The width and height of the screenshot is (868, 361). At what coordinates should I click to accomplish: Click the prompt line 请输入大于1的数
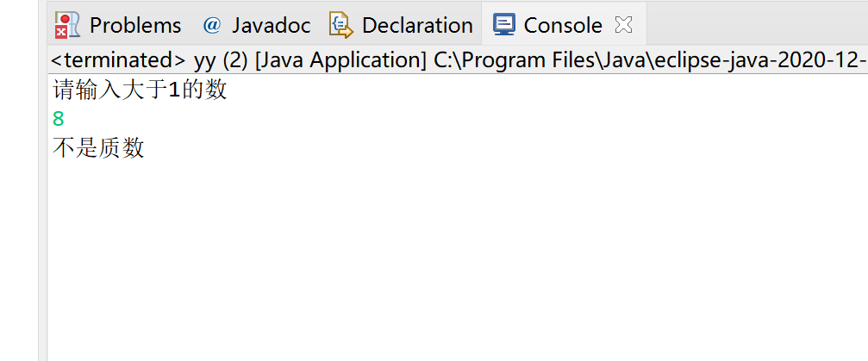coord(140,89)
